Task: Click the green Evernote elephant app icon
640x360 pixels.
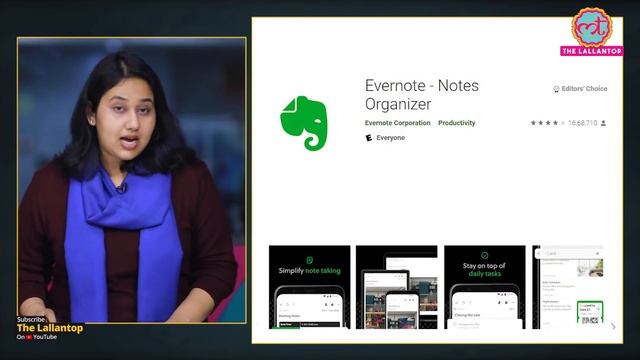Action: click(304, 123)
